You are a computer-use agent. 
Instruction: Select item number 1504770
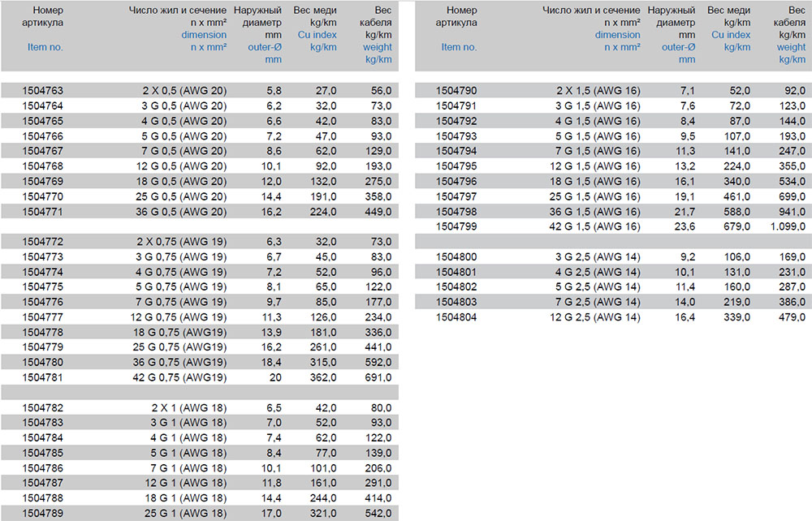click(x=42, y=196)
